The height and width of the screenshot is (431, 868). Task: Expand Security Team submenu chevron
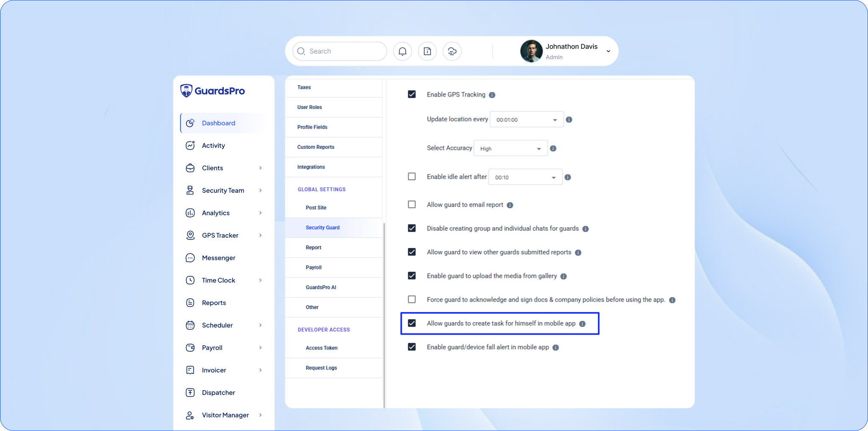pos(261,190)
